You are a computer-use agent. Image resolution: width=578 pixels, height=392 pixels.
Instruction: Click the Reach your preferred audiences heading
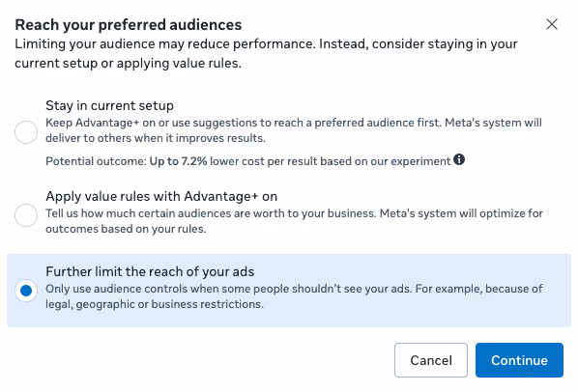(x=129, y=25)
